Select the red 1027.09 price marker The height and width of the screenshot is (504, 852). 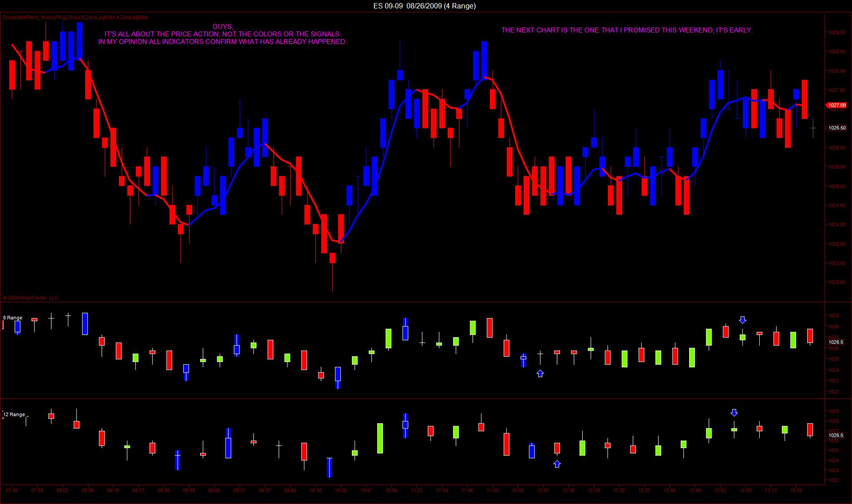click(836, 105)
